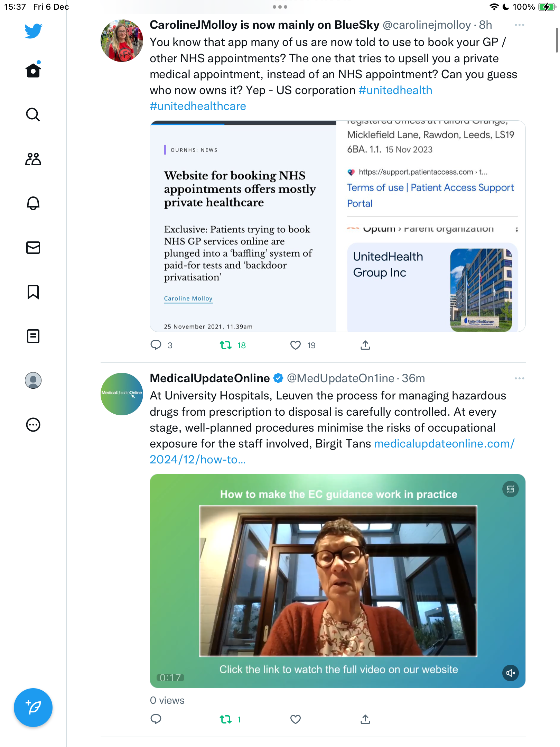560x747 pixels.
Task: Open the NHS appointments article image
Action: point(243,226)
